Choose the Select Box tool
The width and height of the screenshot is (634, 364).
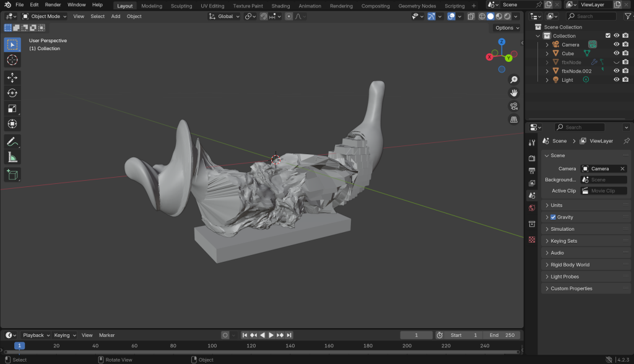point(12,45)
